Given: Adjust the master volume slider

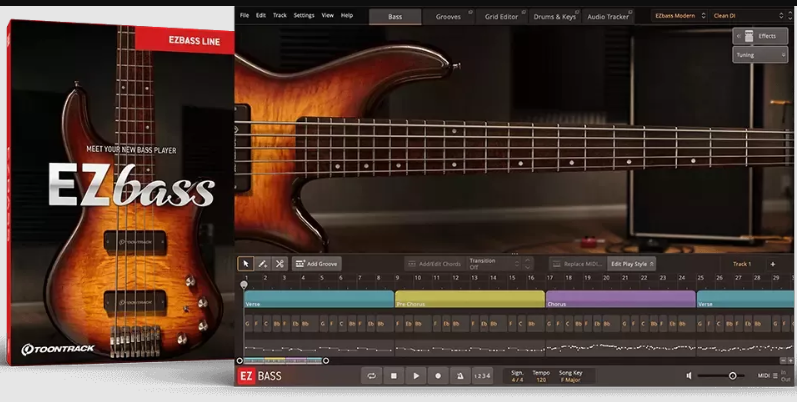Looking at the screenshot, I should click(x=732, y=376).
